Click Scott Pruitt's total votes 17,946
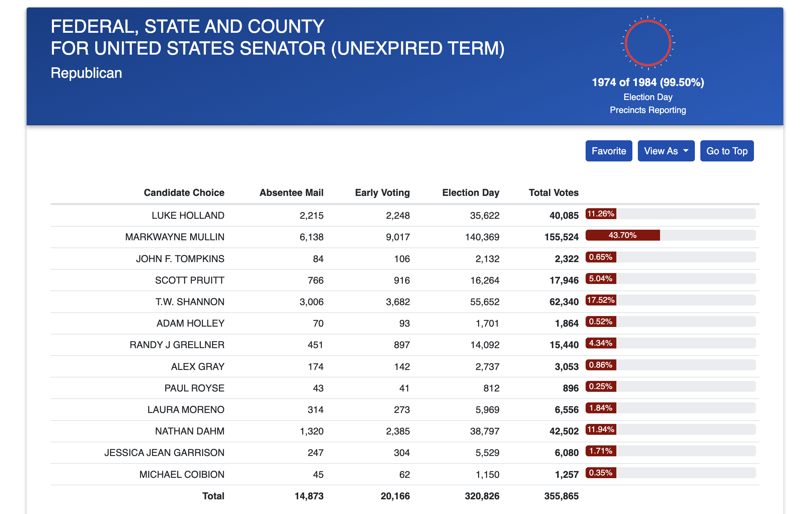812x514 pixels. pos(564,280)
